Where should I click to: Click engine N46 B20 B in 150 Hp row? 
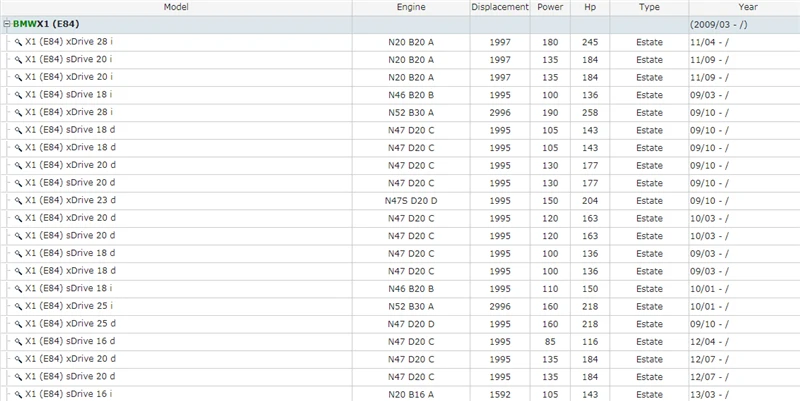[411, 289]
